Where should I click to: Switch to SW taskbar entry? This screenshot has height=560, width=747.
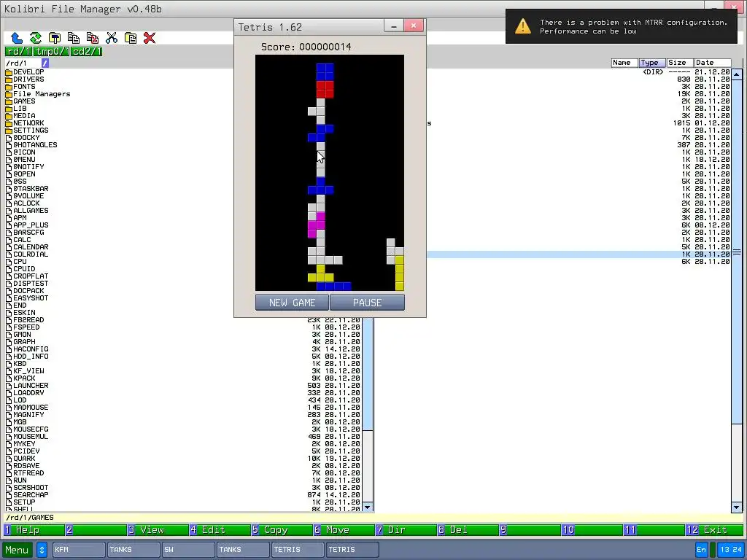coord(188,550)
